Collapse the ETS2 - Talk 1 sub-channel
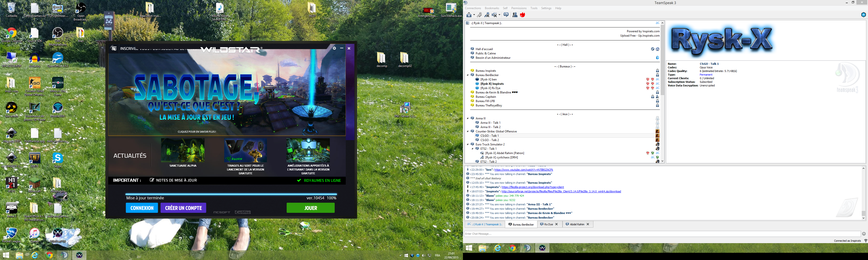The image size is (868, 260). 472,149
